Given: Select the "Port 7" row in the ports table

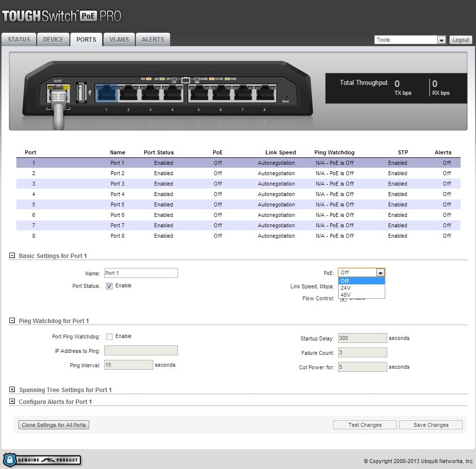Looking at the screenshot, I should point(238,225).
